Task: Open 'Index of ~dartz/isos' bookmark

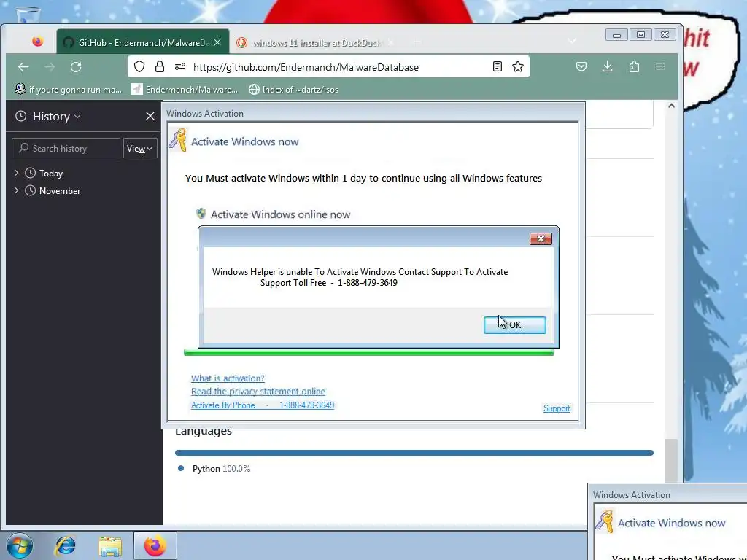Action: pyautogui.click(x=294, y=90)
